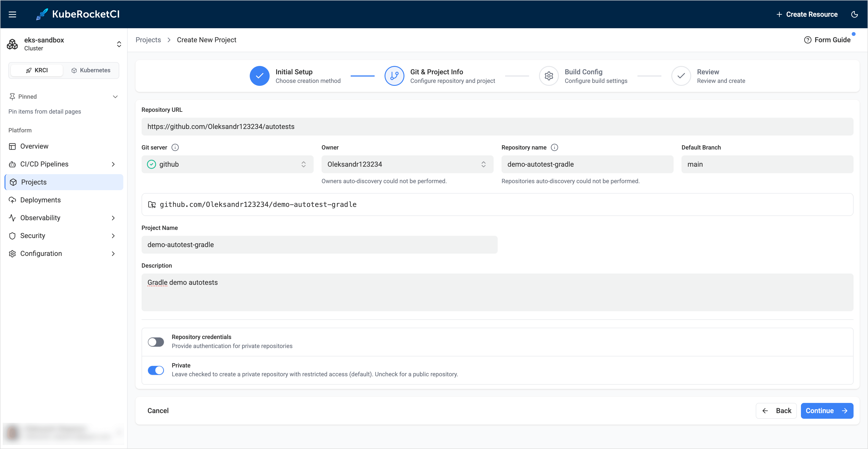Open Overview in sidebar
868x449 pixels.
coord(64,146)
